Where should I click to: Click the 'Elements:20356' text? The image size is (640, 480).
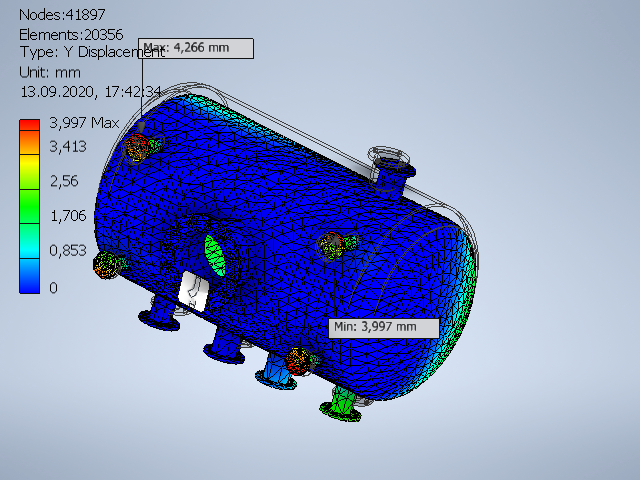click(x=71, y=35)
